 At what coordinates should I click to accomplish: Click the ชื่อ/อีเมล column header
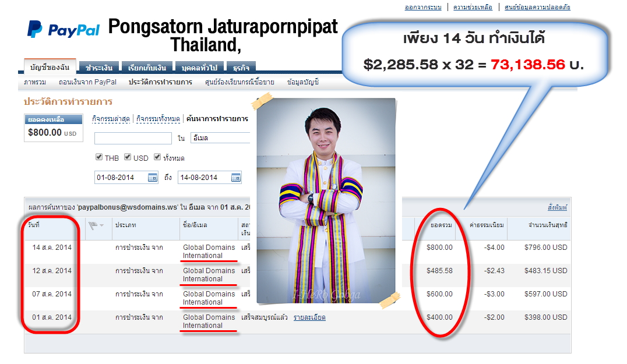tap(195, 225)
